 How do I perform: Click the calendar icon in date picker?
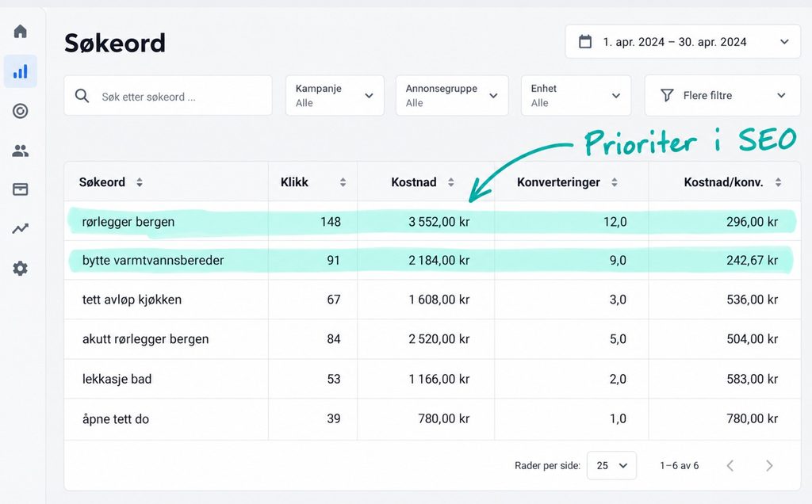pyautogui.click(x=585, y=42)
